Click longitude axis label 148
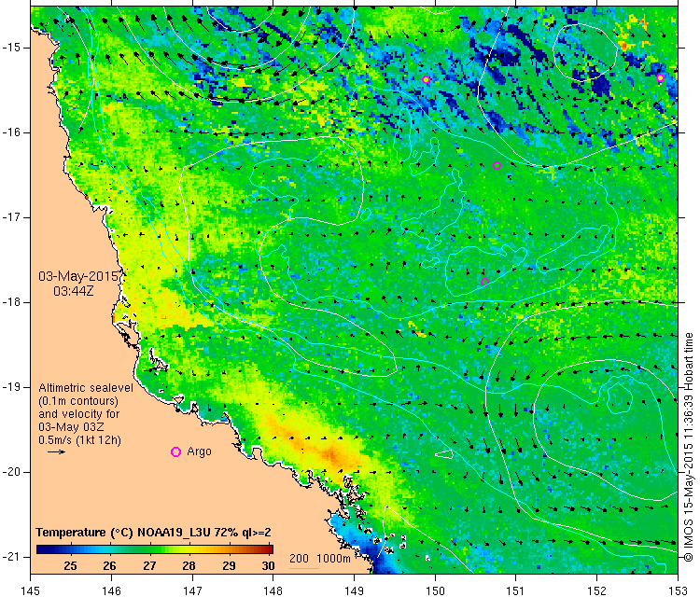700x597 pixels. click(273, 590)
